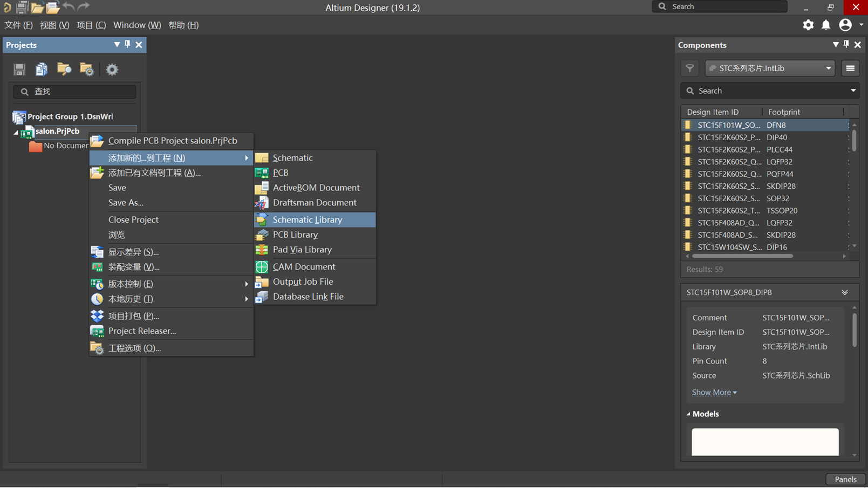
Task: Click Close Project in context menu
Action: 171,219
